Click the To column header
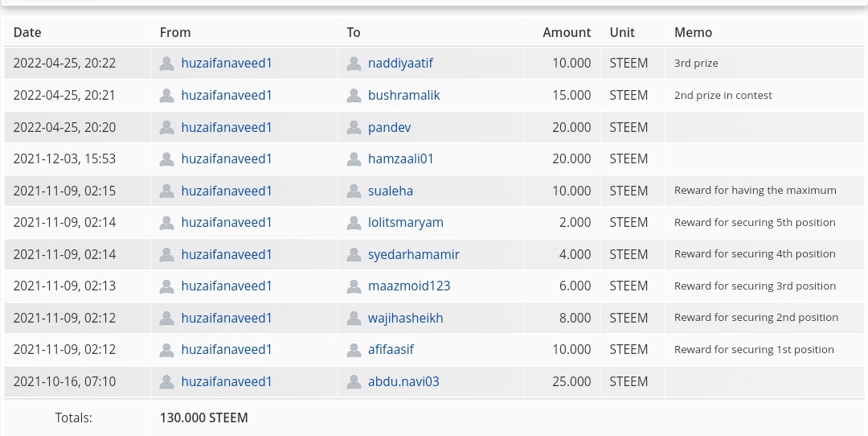Viewport: 868px width, 436px height. [x=353, y=32]
